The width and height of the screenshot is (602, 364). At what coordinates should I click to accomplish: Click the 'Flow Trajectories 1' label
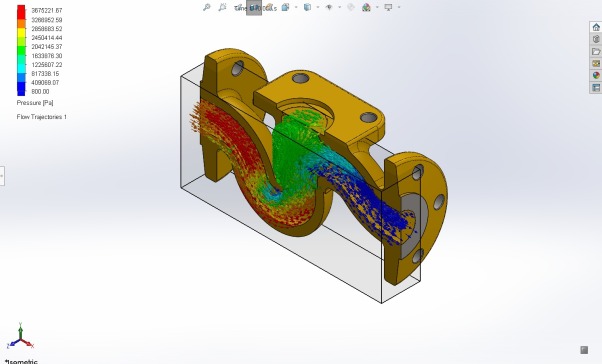click(41, 117)
